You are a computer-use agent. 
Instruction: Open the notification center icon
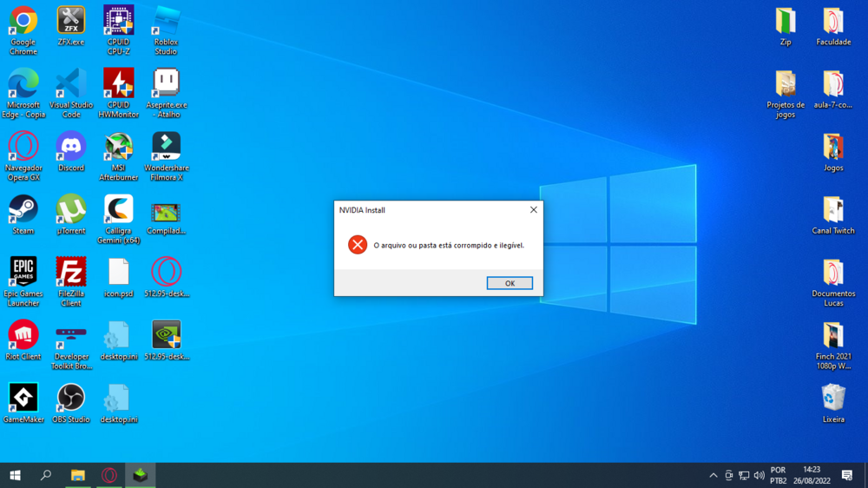[x=847, y=475]
